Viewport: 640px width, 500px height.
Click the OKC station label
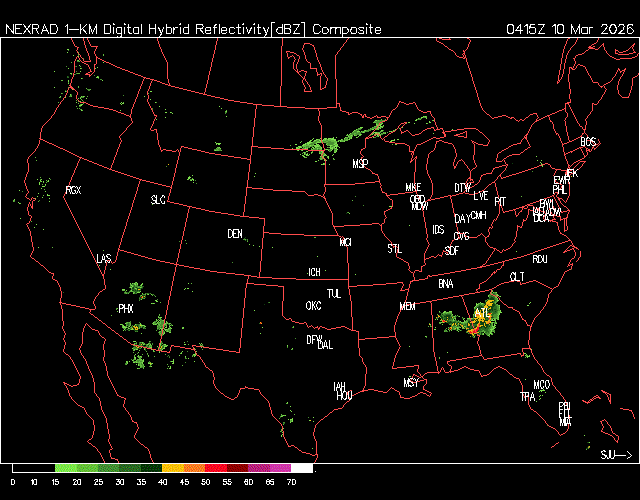pyautogui.click(x=313, y=305)
